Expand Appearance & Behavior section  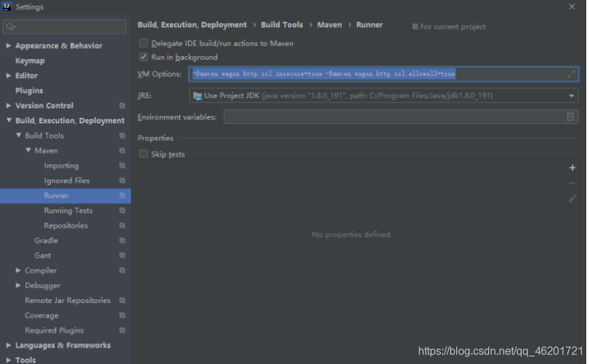coord(8,45)
